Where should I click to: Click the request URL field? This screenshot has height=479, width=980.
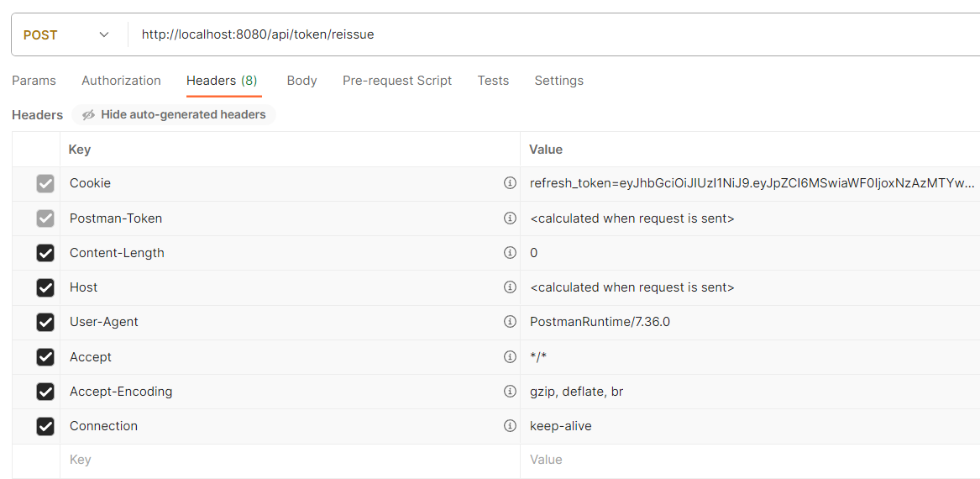pos(546,35)
